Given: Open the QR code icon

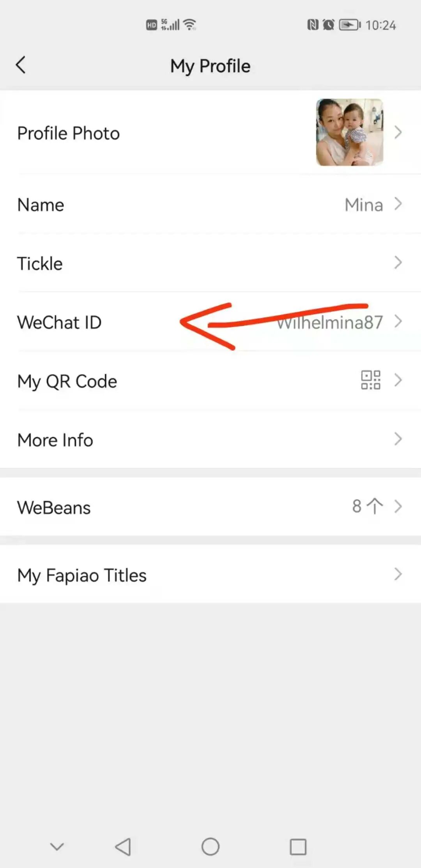Looking at the screenshot, I should click(x=370, y=380).
